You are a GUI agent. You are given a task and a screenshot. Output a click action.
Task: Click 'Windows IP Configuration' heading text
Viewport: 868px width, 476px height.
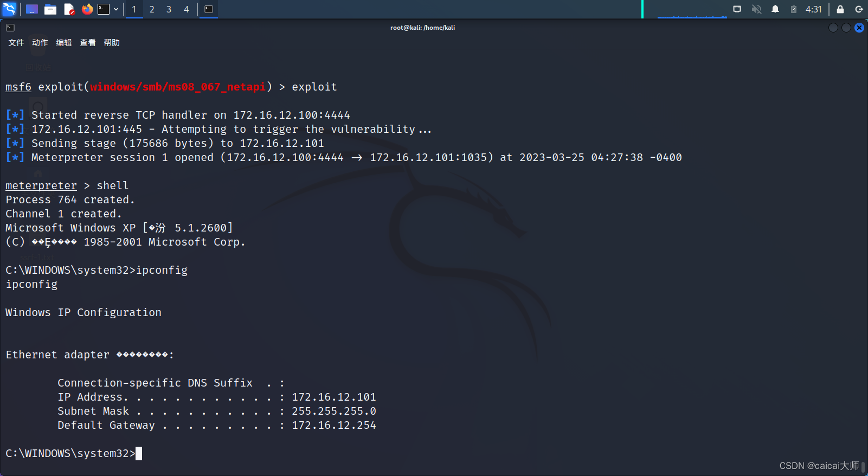(83, 312)
